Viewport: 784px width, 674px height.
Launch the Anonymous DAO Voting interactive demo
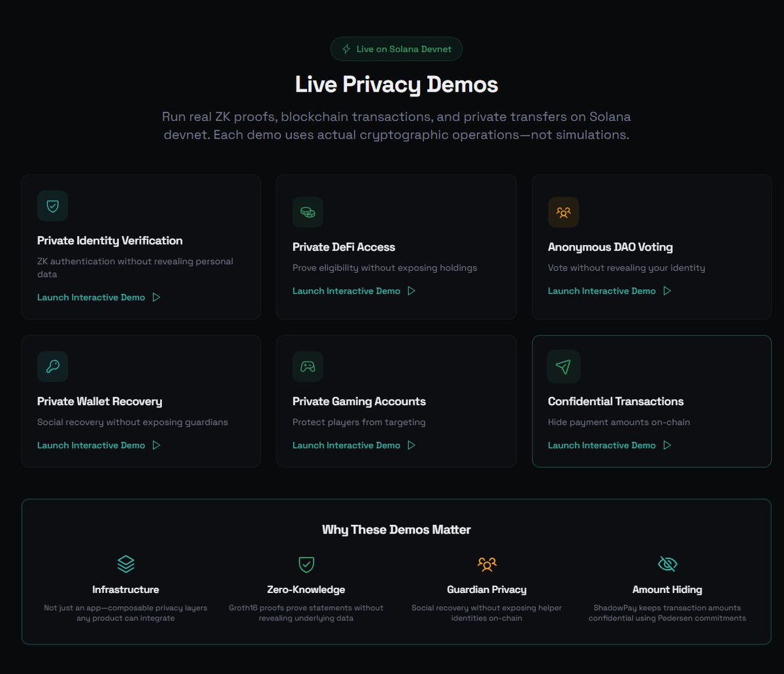point(601,290)
